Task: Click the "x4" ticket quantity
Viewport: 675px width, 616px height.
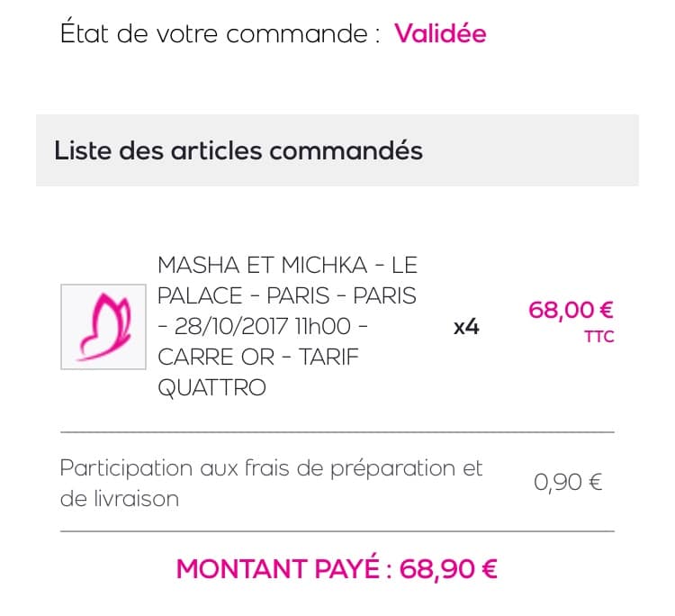Action: pyautogui.click(x=465, y=327)
